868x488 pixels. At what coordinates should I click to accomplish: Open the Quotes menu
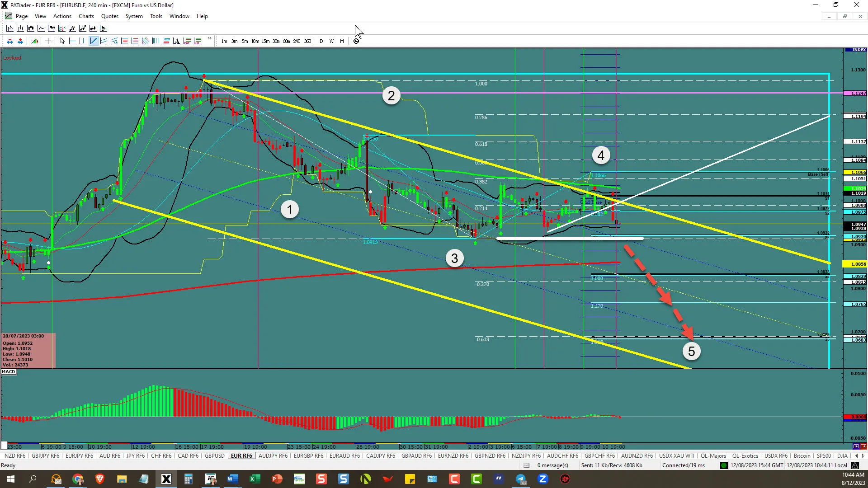coord(110,16)
